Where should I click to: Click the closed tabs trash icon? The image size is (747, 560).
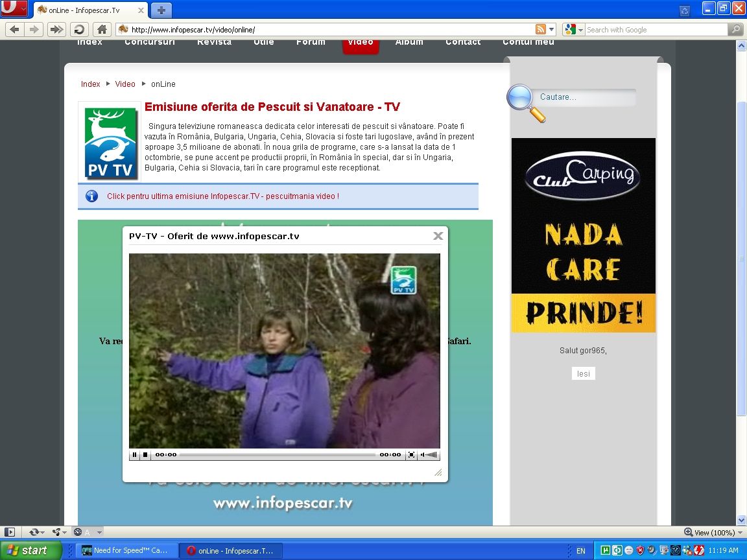tap(684, 10)
